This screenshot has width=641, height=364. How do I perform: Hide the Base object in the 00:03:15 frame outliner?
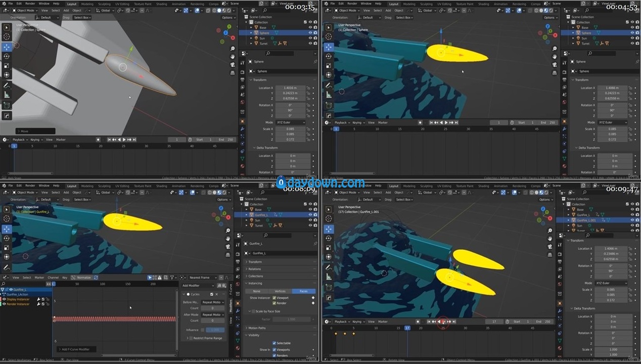coord(310,27)
